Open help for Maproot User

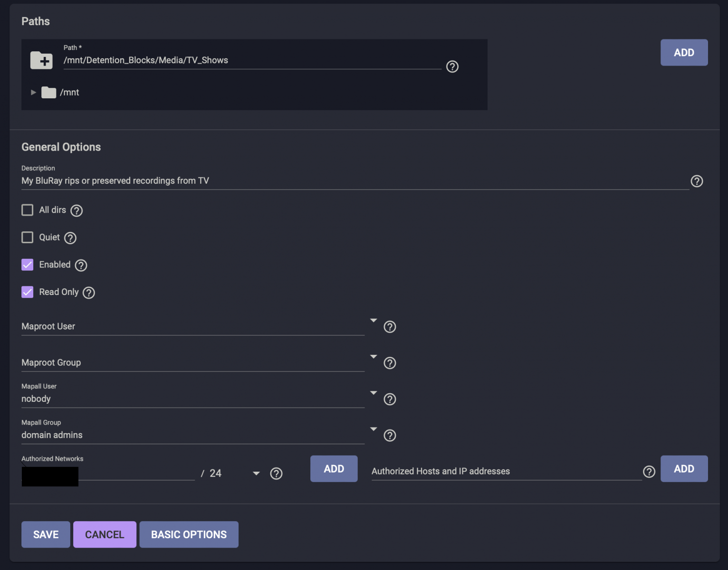(x=390, y=327)
